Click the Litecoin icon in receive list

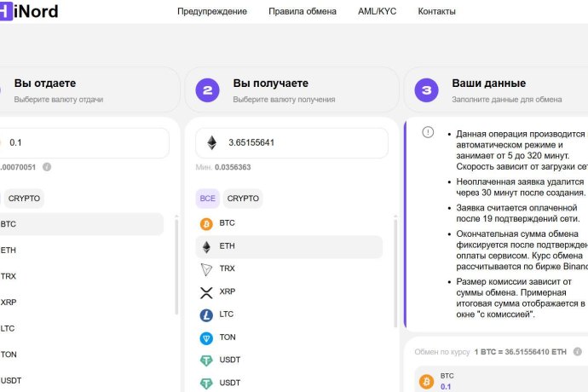pyautogui.click(x=206, y=315)
